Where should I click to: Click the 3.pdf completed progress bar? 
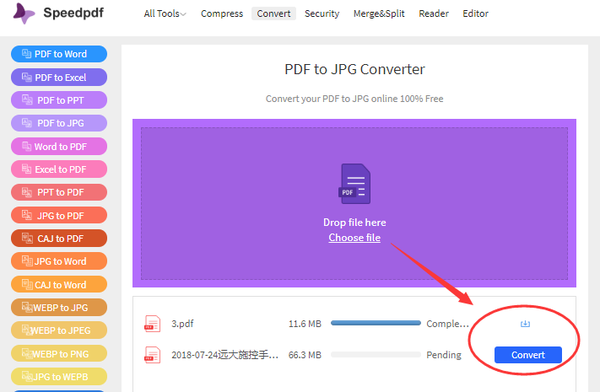pos(376,323)
